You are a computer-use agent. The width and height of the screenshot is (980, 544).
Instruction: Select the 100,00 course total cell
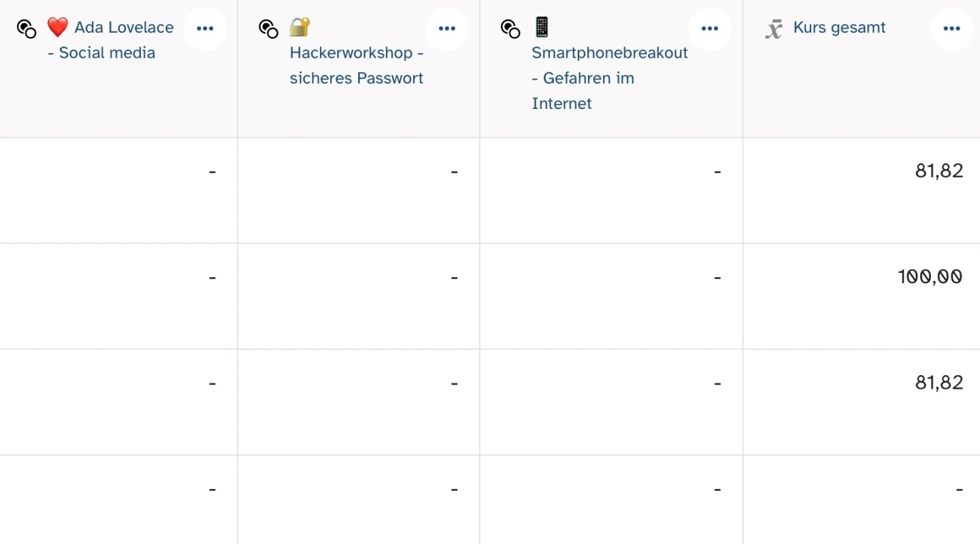click(x=930, y=276)
